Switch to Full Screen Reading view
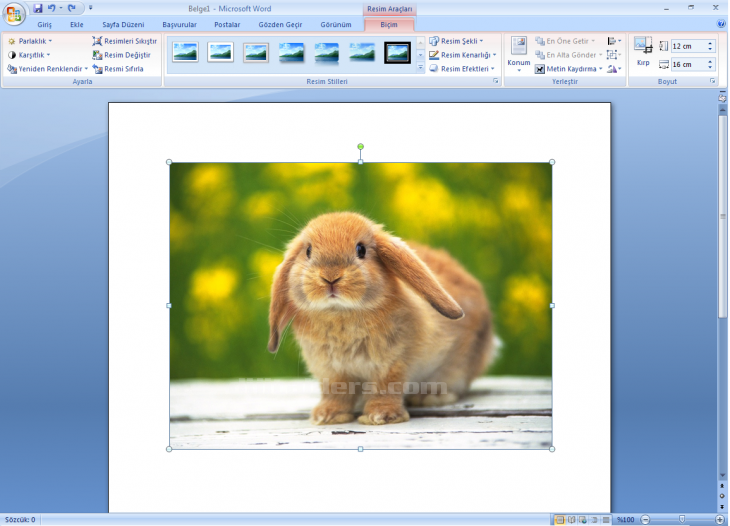730x526 pixels. click(x=571, y=519)
